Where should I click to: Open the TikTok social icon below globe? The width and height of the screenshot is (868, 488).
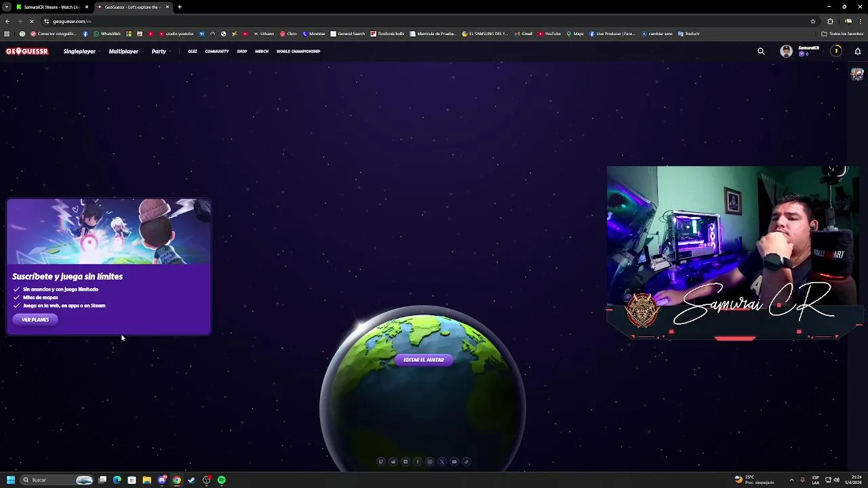466,462
